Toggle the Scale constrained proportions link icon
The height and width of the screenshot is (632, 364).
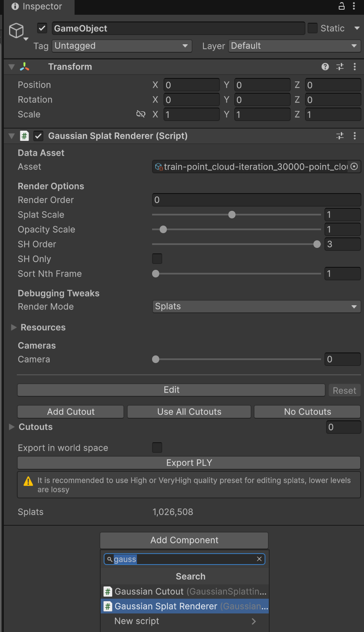coord(141,114)
